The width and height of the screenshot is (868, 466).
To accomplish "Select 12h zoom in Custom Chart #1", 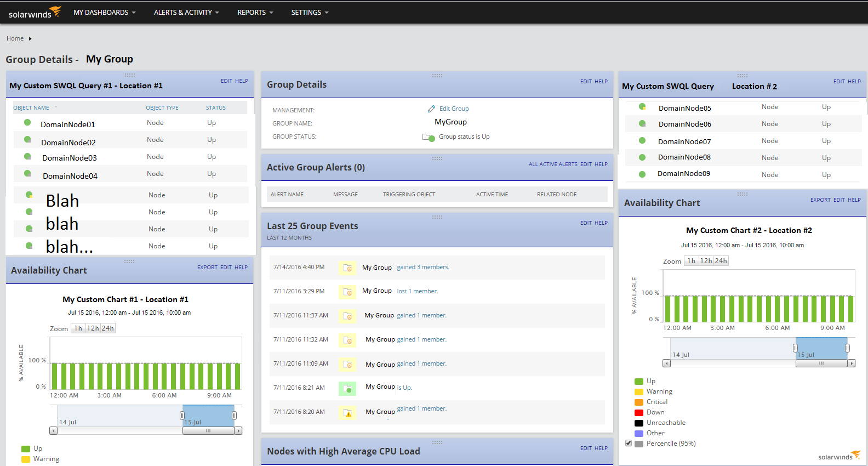I will (93, 328).
